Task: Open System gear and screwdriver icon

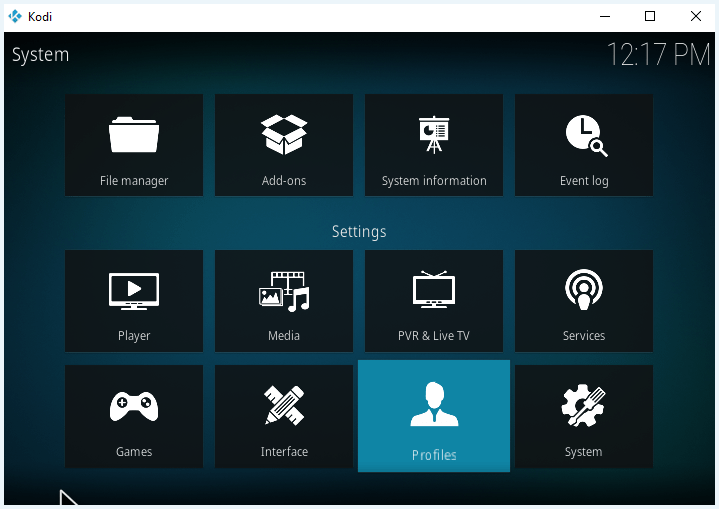Action: [583, 405]
